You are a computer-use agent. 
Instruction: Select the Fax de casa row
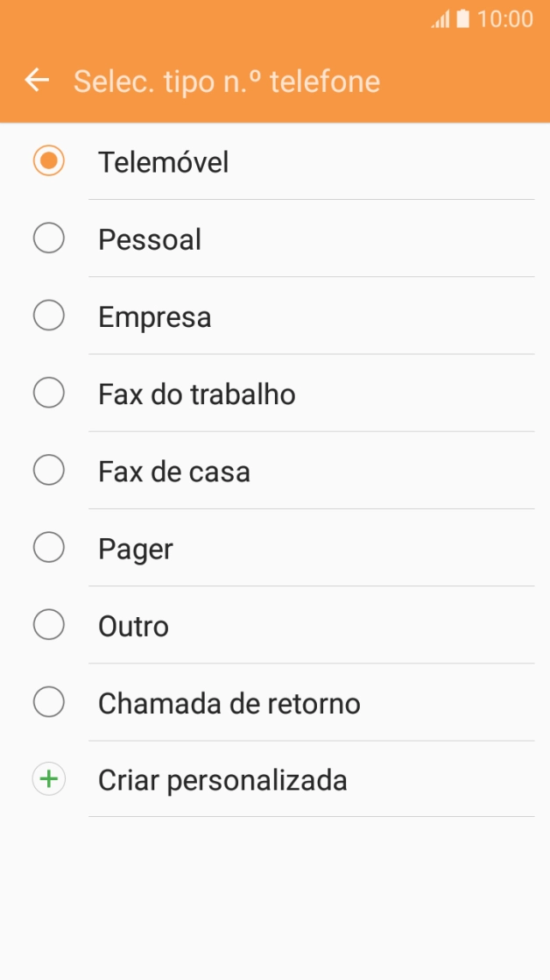[x=263, y=471]
